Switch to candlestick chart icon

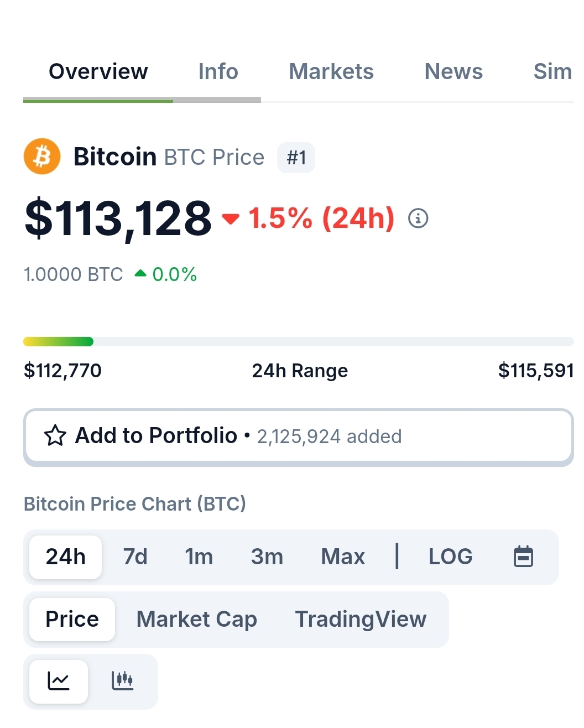point(122,681)
